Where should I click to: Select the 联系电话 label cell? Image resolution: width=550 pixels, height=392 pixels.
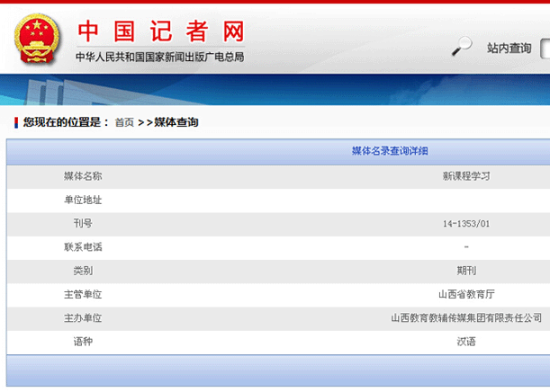click(83, 247)
